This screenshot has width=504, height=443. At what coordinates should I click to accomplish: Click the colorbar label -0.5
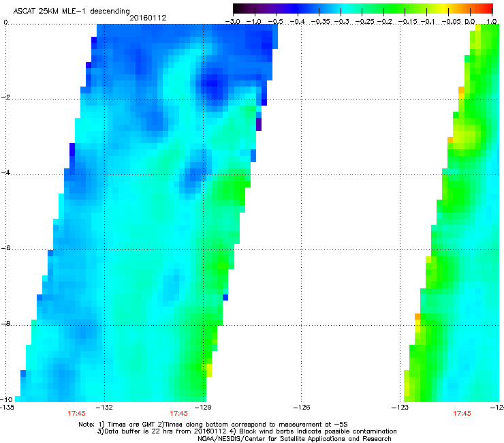pyautogui.click(x=275, y=22)
